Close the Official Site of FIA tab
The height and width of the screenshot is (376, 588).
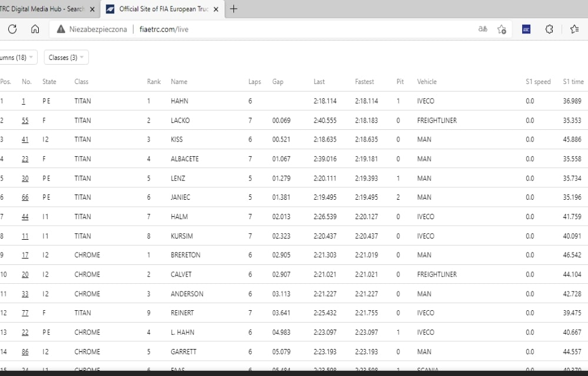pyautogui.click(x=216, y=9)
